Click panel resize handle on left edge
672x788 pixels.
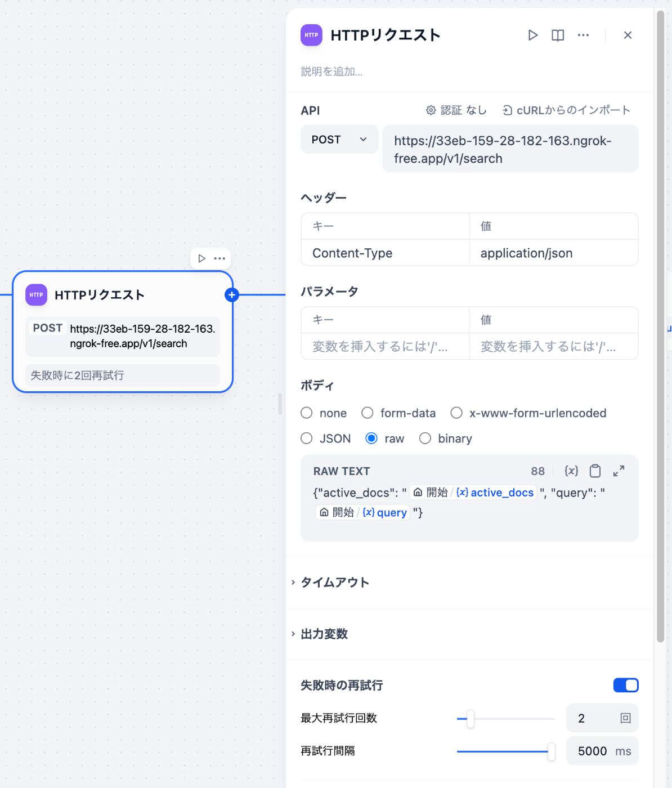(x=280, y=404)
